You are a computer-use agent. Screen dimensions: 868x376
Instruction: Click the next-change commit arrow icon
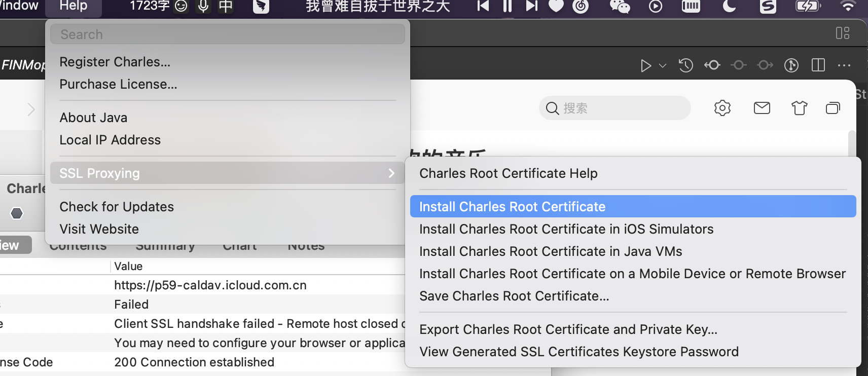click(765, 65)
